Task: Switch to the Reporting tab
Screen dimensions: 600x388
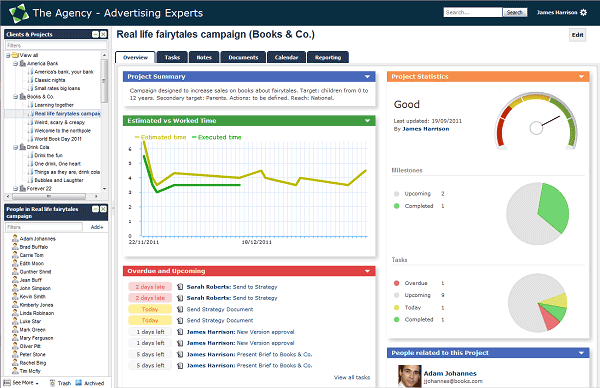Action: pos(328,57)
